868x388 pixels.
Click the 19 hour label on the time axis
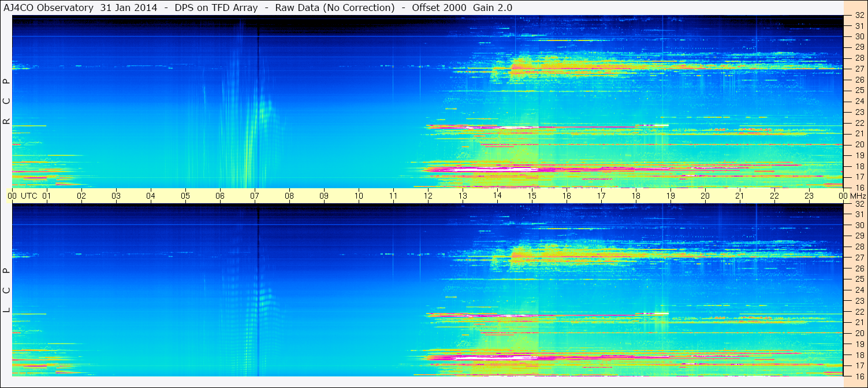tap(670, 196)
